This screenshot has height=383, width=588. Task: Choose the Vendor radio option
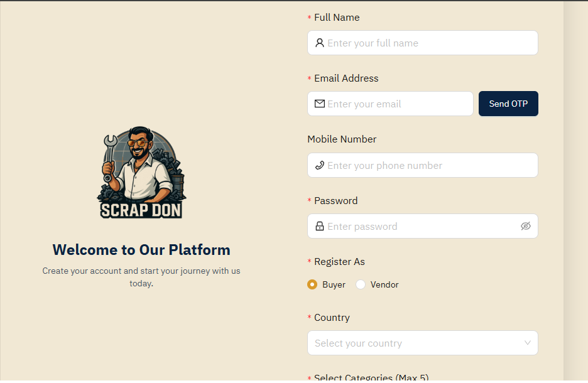coord(361,284)
